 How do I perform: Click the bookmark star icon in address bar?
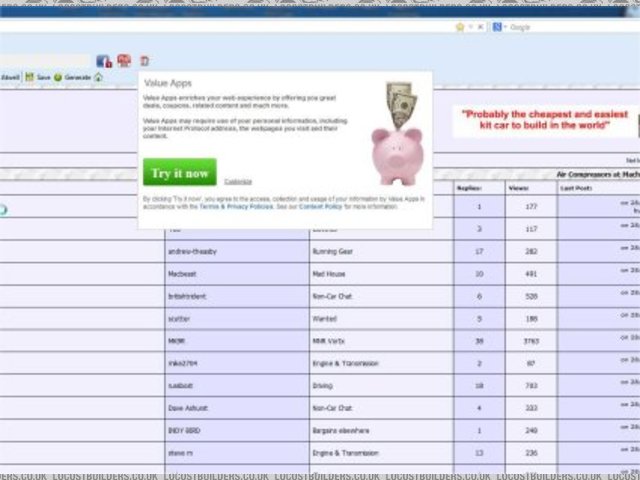click(460, 27)
